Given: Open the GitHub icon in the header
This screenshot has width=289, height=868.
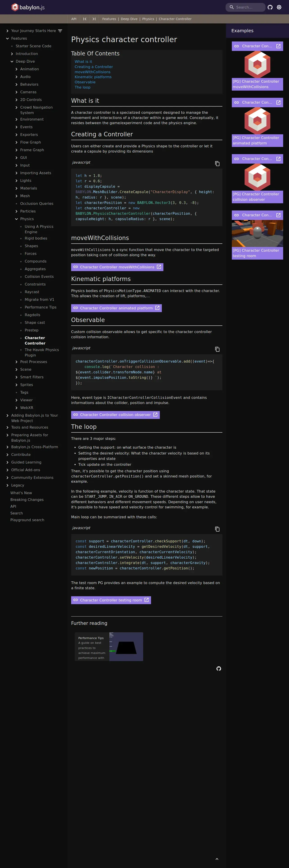Looking at the screenshot, I should pos(270,7).
